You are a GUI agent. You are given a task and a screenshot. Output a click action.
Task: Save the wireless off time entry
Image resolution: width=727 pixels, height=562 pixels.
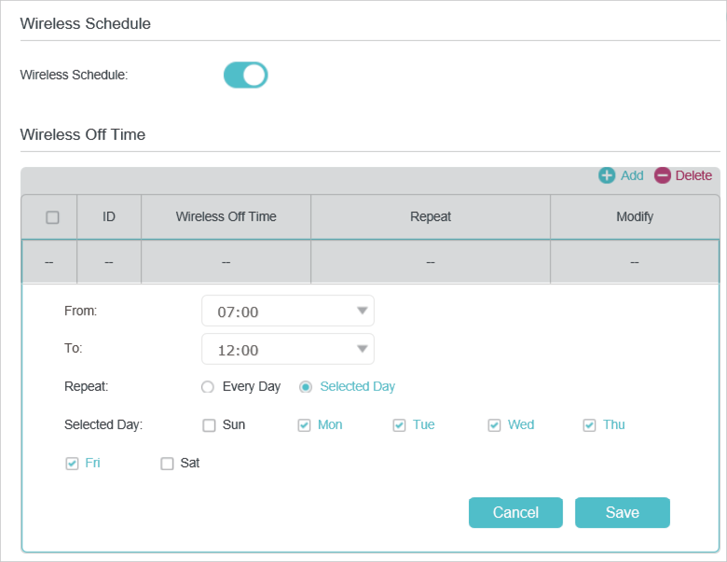622,512
